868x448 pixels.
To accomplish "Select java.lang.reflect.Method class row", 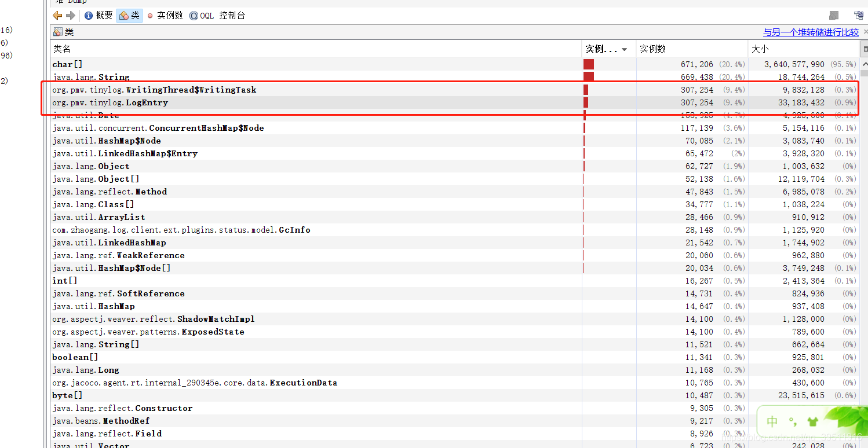I will 455,192.
